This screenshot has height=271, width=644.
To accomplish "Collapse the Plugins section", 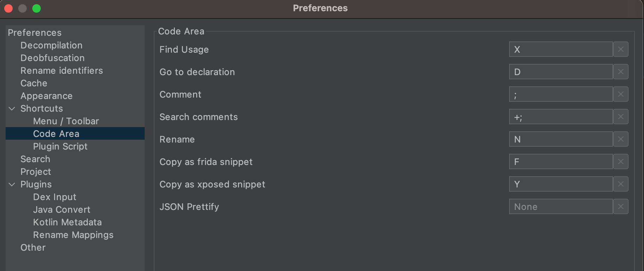I will pos(12,184).
